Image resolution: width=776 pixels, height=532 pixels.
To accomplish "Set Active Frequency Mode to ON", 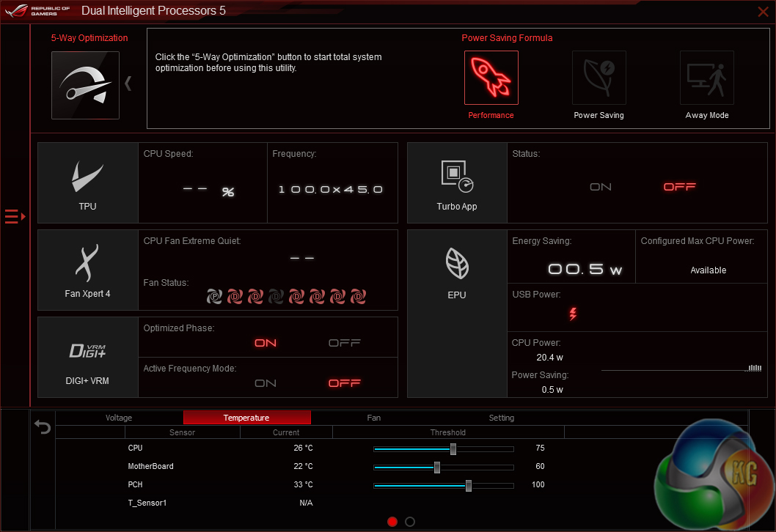I will tap(266, 383).
